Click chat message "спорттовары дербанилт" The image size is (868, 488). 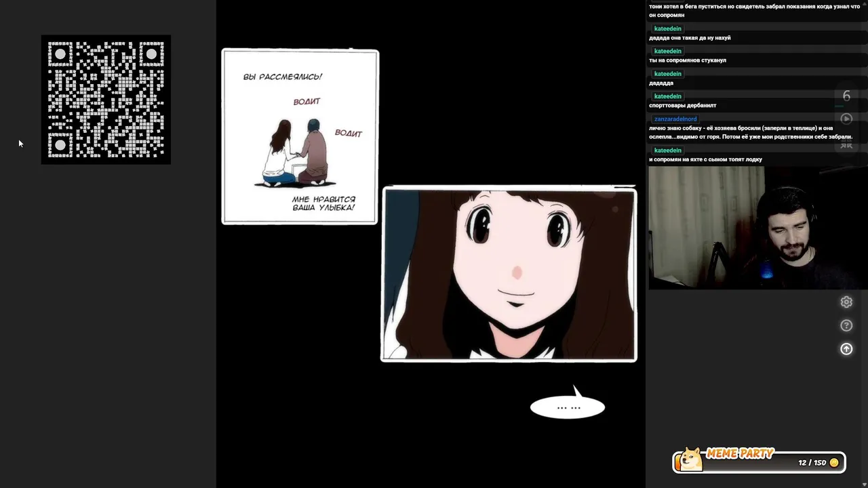[x=682, y=105]
